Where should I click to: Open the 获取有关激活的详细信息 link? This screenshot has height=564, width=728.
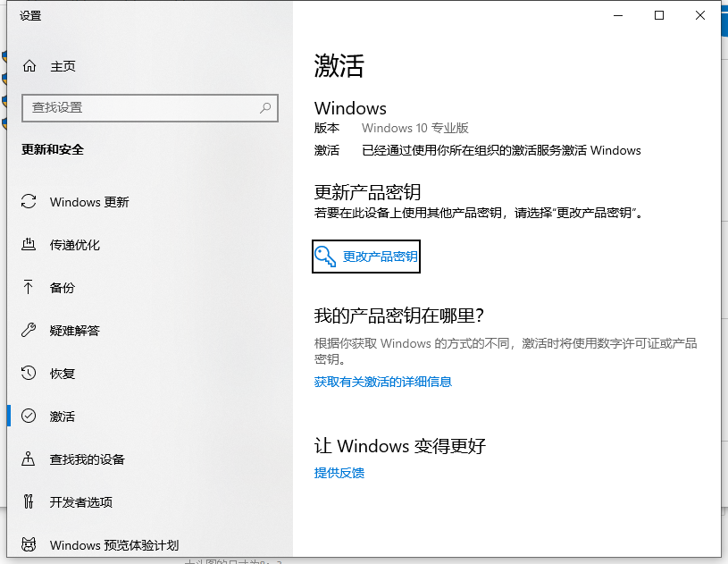(383, 382)
